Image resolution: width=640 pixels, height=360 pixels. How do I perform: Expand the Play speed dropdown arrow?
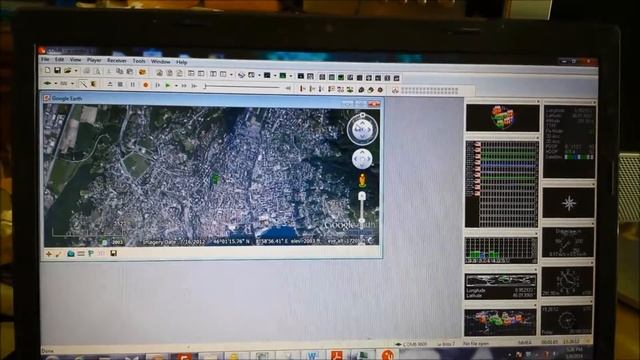[x=176, y=86]
